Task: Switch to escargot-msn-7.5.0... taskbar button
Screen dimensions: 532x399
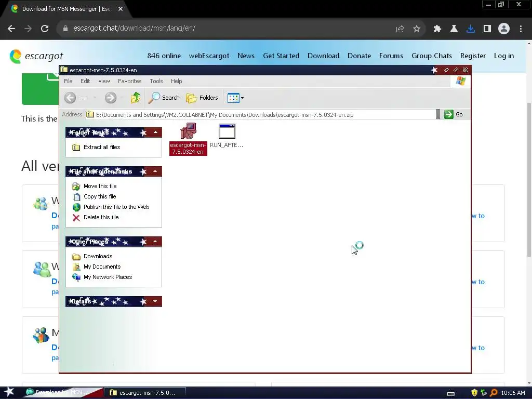Action: coord(145,393)
